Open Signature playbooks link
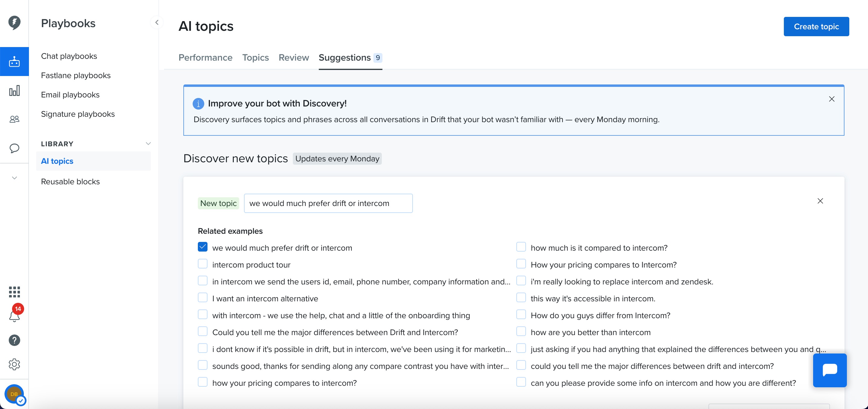868x409 pixels. coord(78,114)
